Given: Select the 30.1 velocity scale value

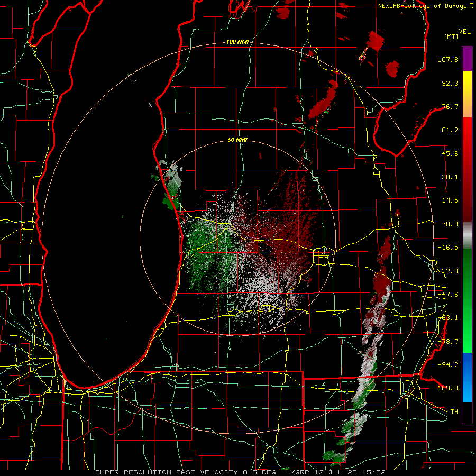Looking at the screenshot, I should [x=450, y=177].
